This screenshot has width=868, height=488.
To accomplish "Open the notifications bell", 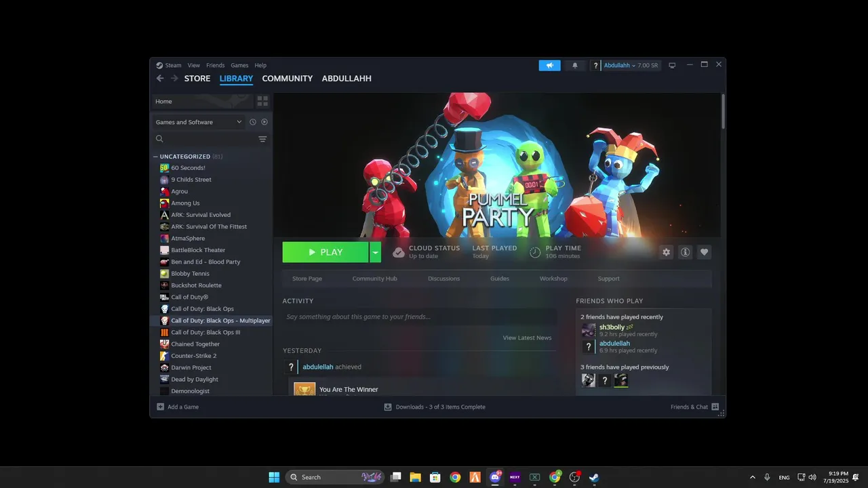I will [575, 66].
